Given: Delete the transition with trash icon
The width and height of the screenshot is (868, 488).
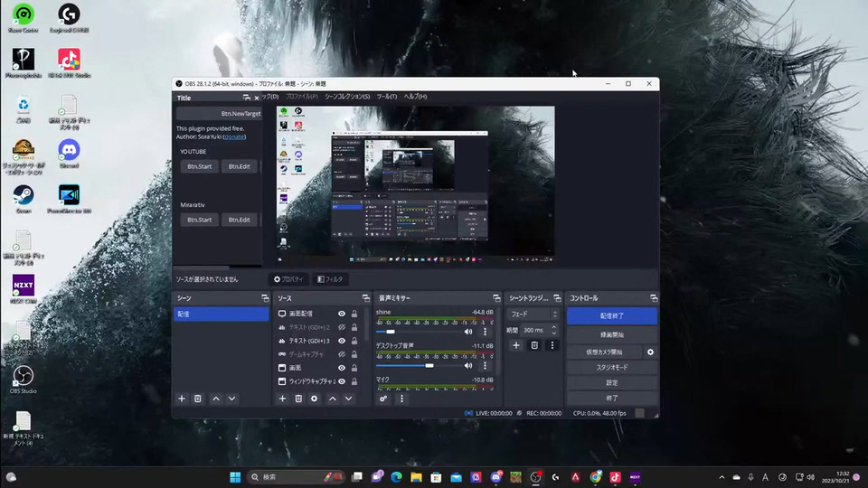Looking at the screenshot, I should pos(534,345).
